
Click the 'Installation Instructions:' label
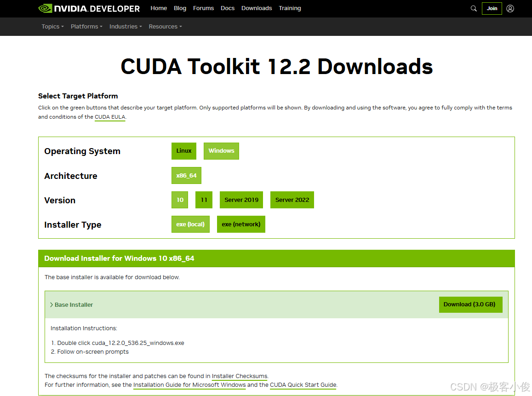click(84, 328)
